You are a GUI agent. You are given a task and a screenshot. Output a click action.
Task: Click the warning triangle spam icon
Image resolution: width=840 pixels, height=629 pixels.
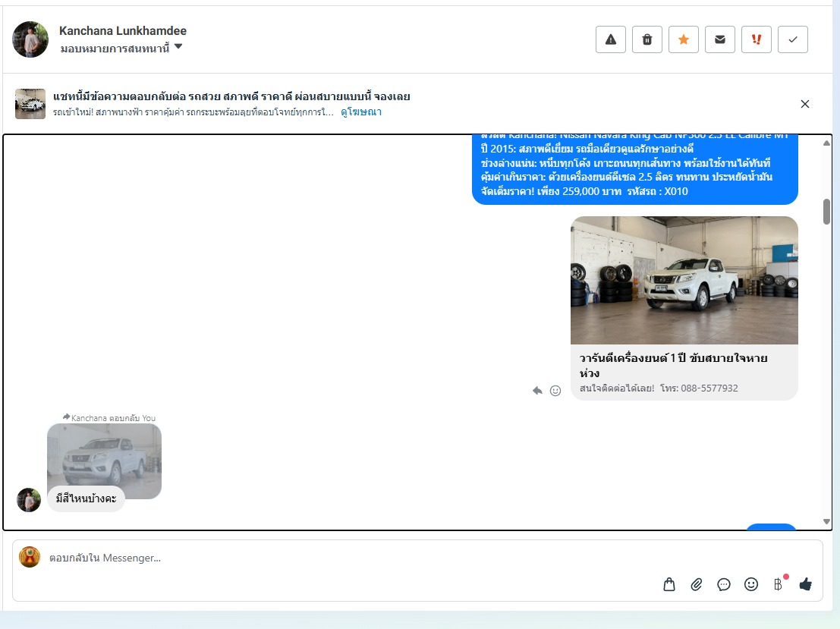click(x=611, y=39)
